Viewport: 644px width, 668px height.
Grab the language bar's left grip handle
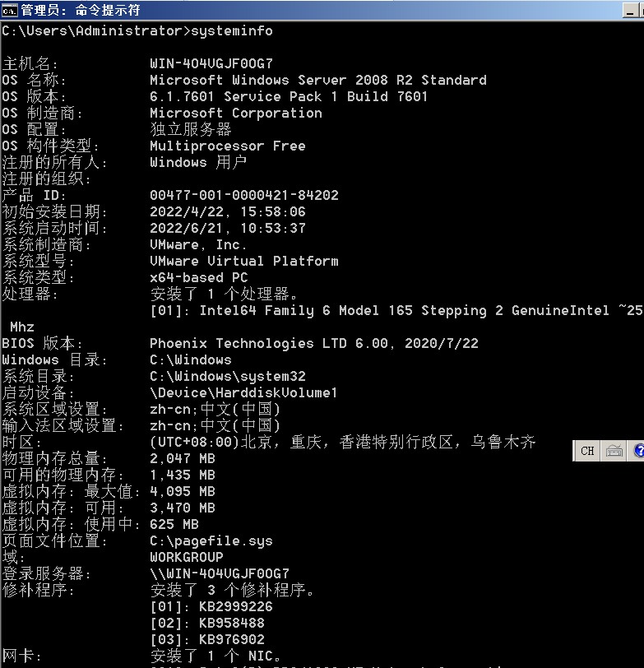pos(575,451)
